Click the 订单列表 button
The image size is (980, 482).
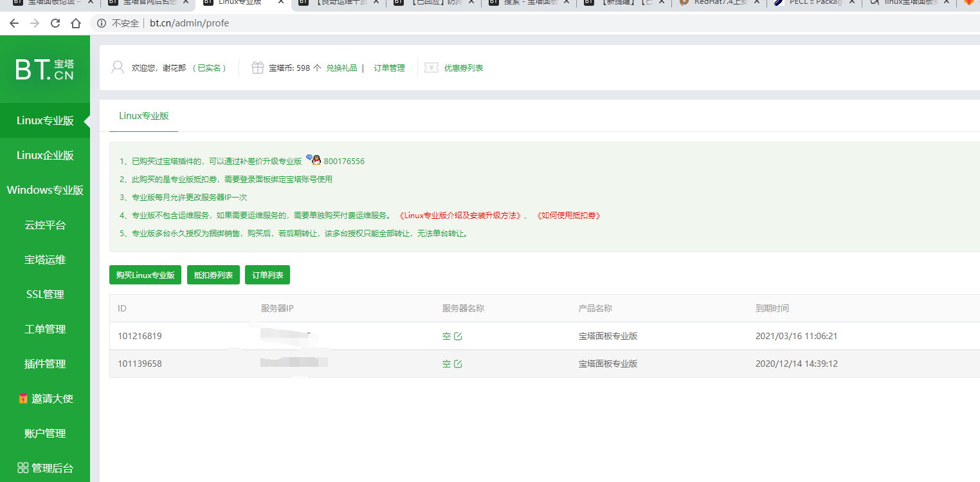click(x=268, y=275)
